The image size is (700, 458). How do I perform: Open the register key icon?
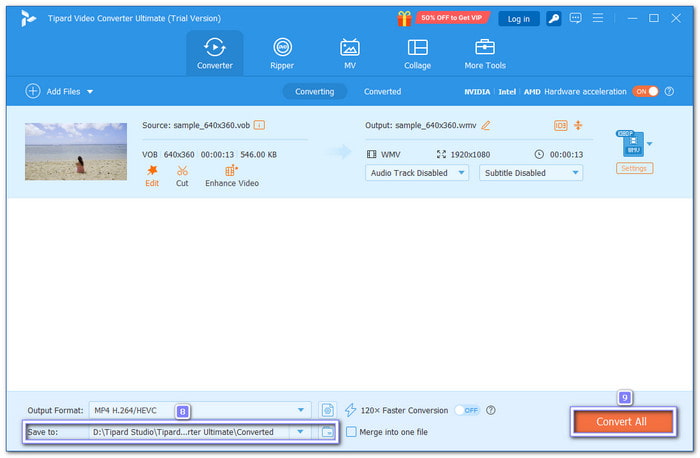point(554,18)
